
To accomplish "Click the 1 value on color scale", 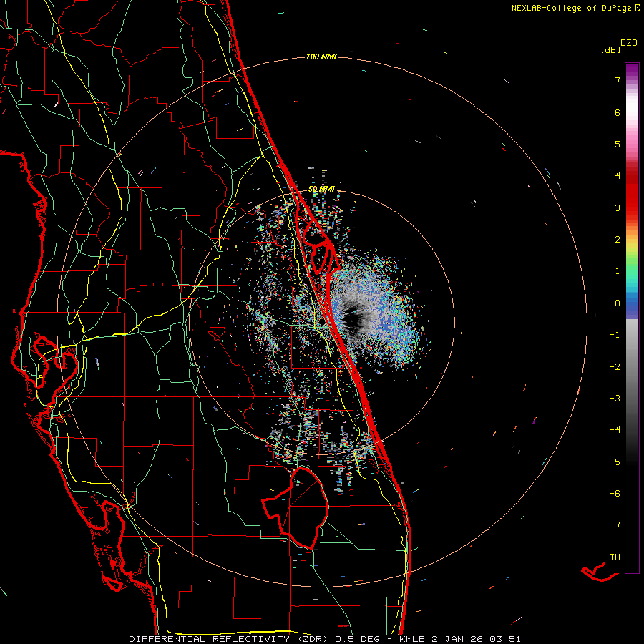I will point(618,271).
